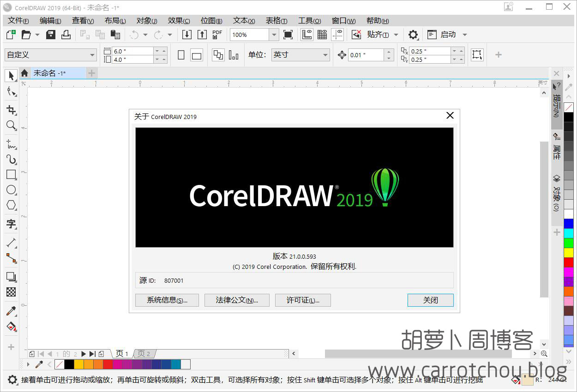
Task: Select the Interactive Fill tool
Action: pyautogui.click(x=11, y=327)
